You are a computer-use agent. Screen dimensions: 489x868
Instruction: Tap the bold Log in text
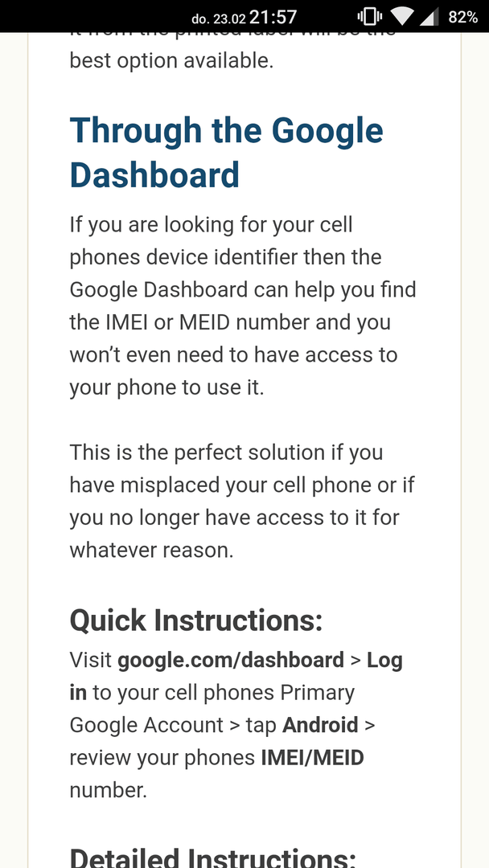[x=236, y=676]
